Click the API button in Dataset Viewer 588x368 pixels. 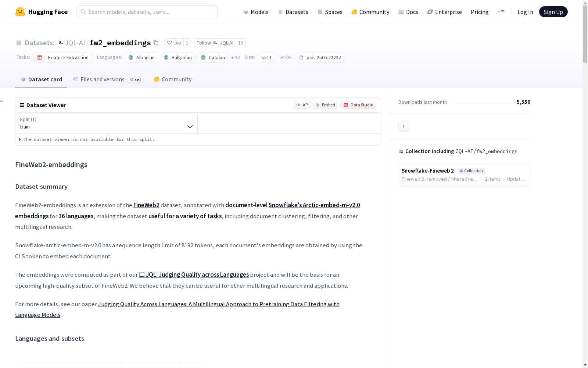[x=302, y=105]
